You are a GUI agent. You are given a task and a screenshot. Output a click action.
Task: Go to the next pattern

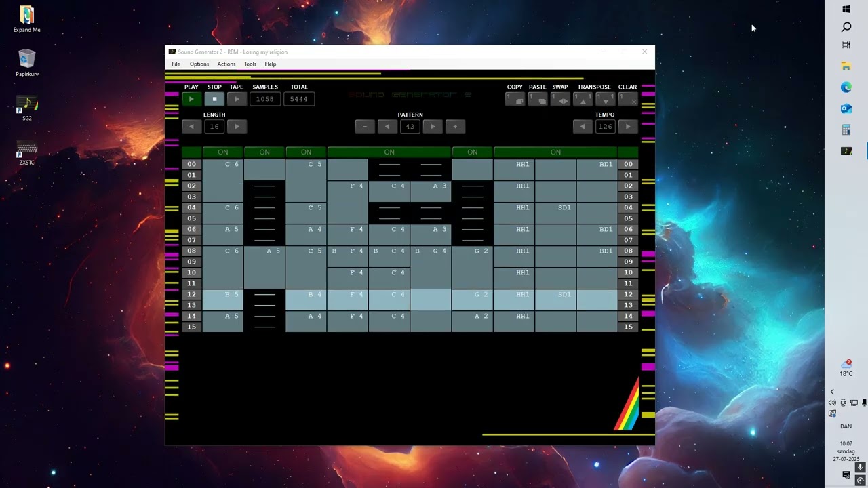tap(433, 126)
